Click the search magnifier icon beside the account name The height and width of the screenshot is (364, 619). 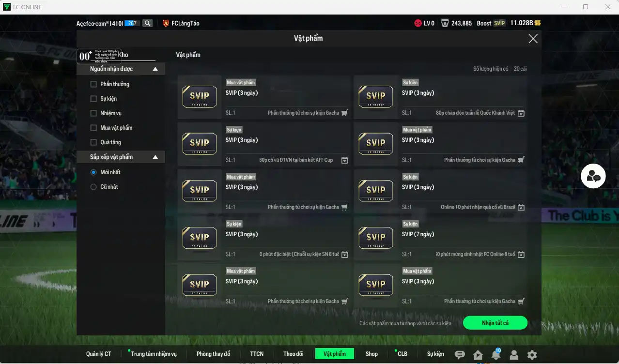click(148, 23)
